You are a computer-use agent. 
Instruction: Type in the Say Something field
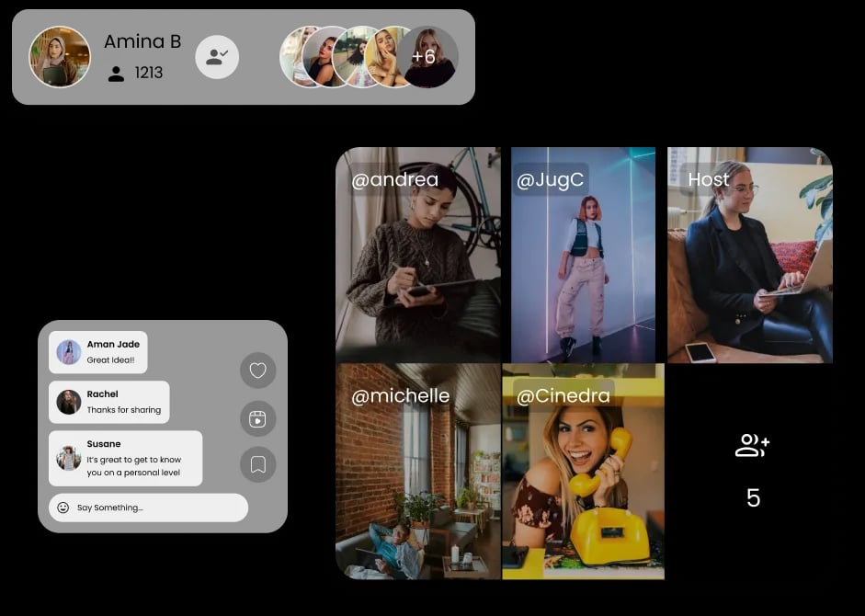coord(156,508)
